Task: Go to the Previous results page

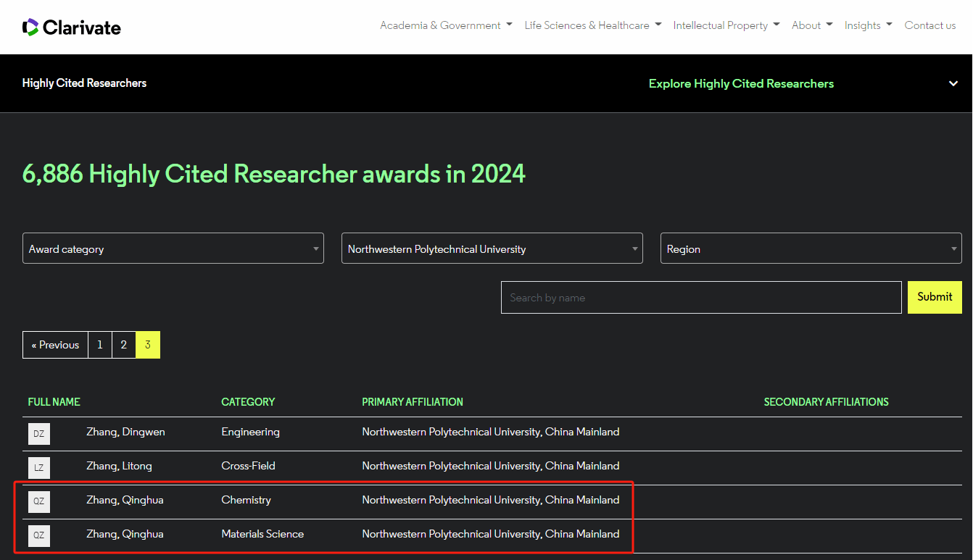Action: tap(55, 345)
